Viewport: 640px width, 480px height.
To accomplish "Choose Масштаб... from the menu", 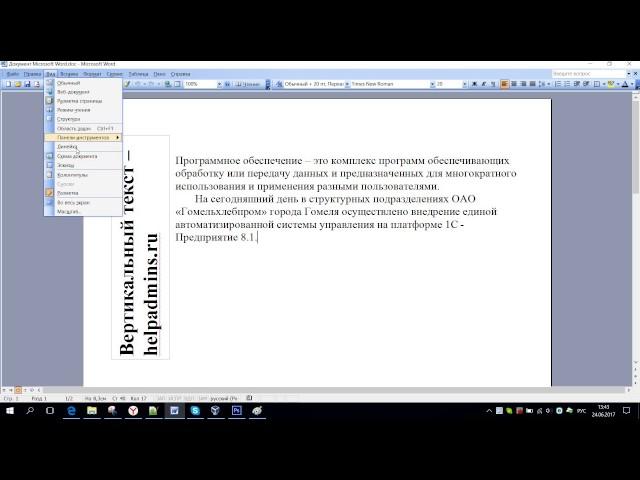I will tap(69, 212).
